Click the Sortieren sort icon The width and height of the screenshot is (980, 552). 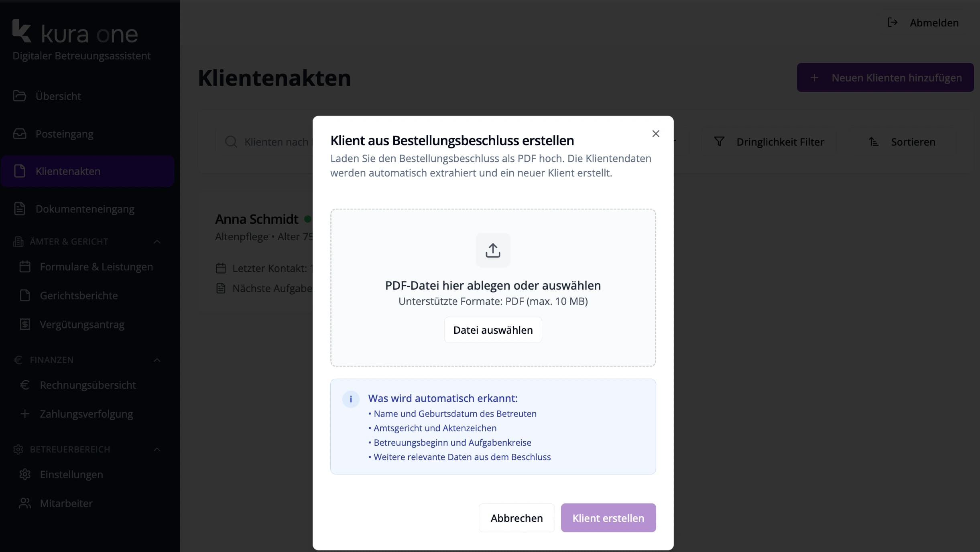(x=874, y=142)
